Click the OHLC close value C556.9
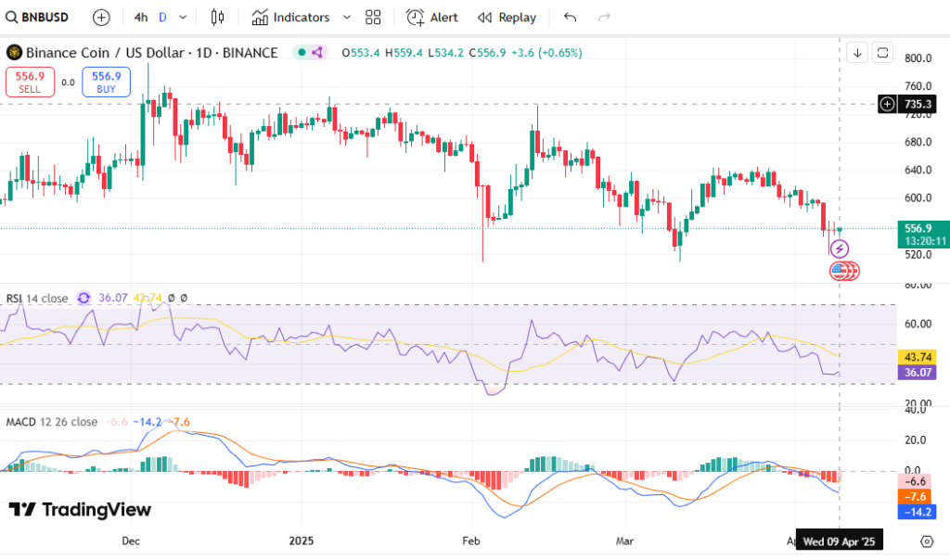Viewport: 950px width, 560px height. point(487,53)
